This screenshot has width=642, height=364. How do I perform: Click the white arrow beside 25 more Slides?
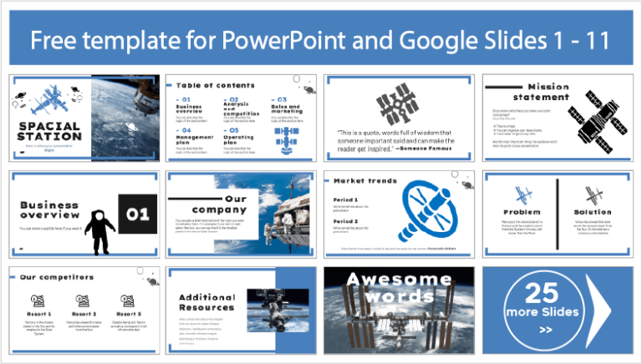coord(598,311)
